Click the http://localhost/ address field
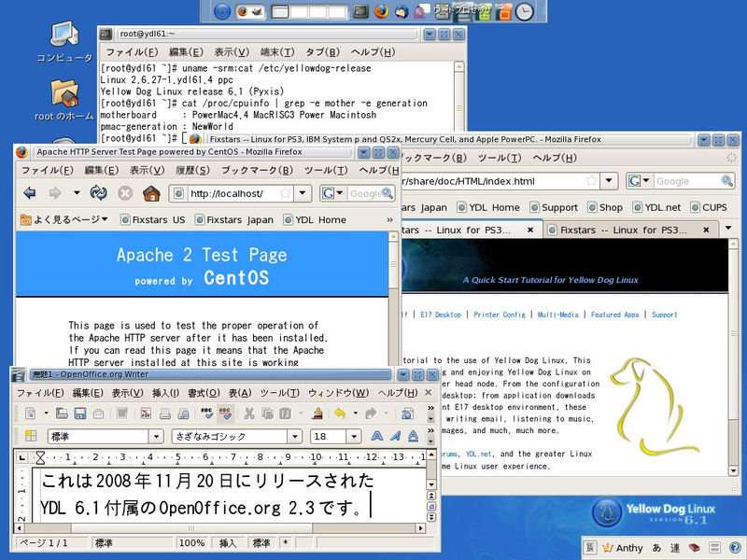The image size is (747, 560). pos(233,193)
